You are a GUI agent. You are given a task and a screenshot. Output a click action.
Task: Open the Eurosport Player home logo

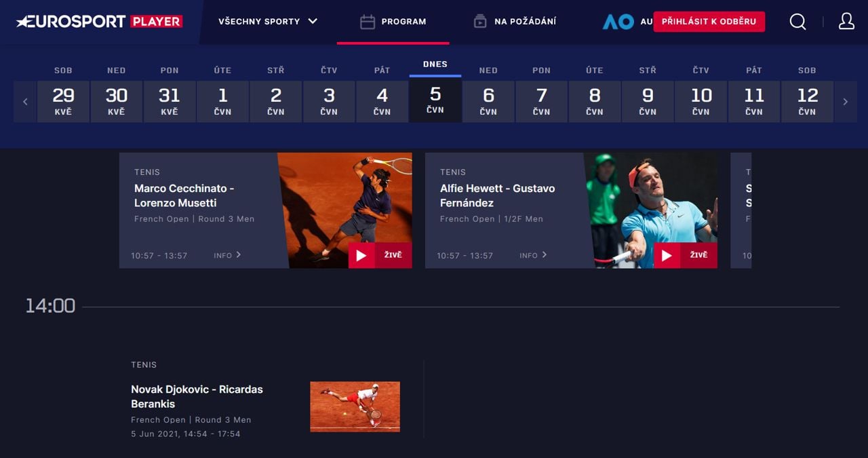(99, 21)
